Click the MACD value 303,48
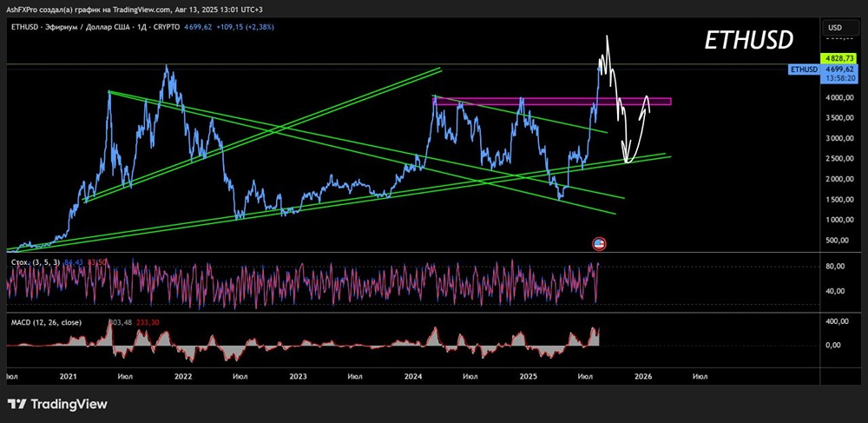This screenshot has height=423, width=868. pos(120,322)
